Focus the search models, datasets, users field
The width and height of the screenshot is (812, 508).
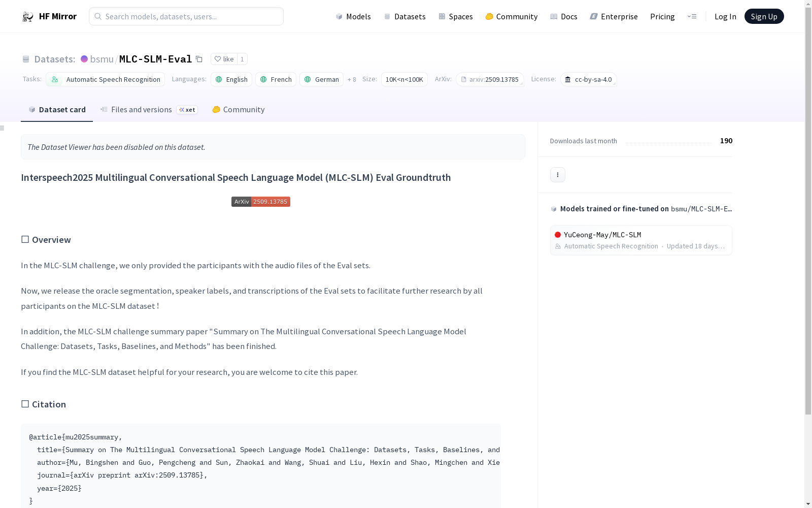pos(186,16)
